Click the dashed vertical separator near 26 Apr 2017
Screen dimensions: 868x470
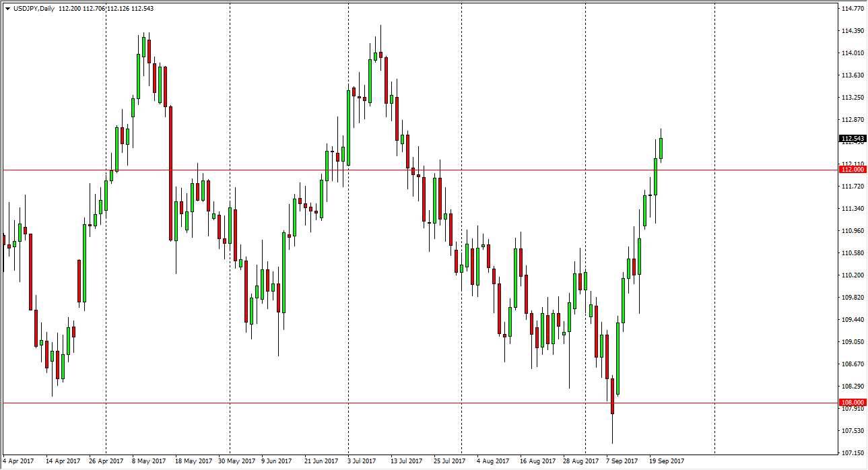coord(105,236)
